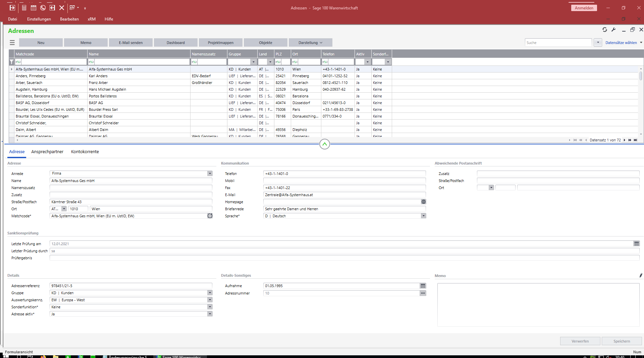Screen dimensions: 644x358
Task: Click the Matchcode column header
Action: (x=51, y=54)
